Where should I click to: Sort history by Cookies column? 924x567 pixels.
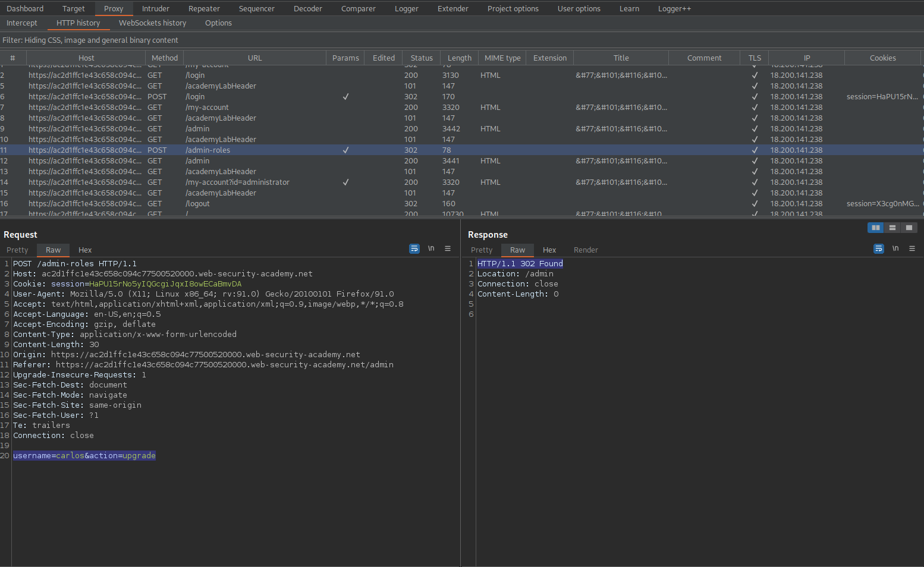coord(883,58)
